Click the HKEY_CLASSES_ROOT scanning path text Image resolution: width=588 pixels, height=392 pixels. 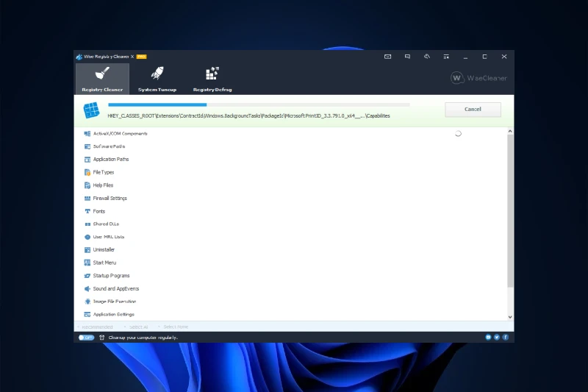point(248,116)
